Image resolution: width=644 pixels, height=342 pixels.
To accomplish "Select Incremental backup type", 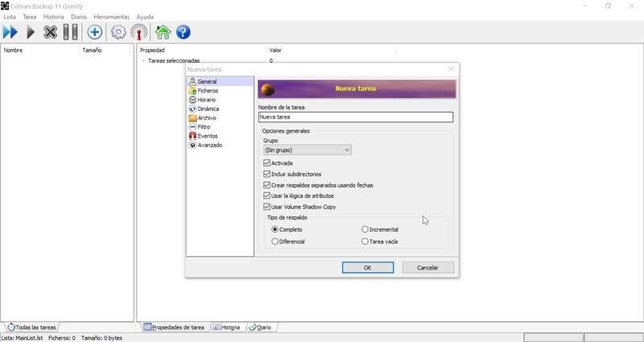I will tap(365, 229).
